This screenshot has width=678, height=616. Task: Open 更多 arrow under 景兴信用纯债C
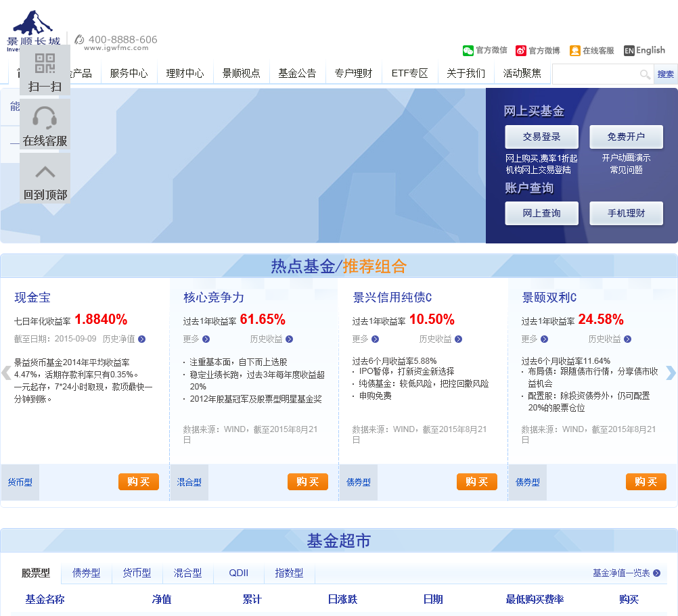[x=376, y=339]
